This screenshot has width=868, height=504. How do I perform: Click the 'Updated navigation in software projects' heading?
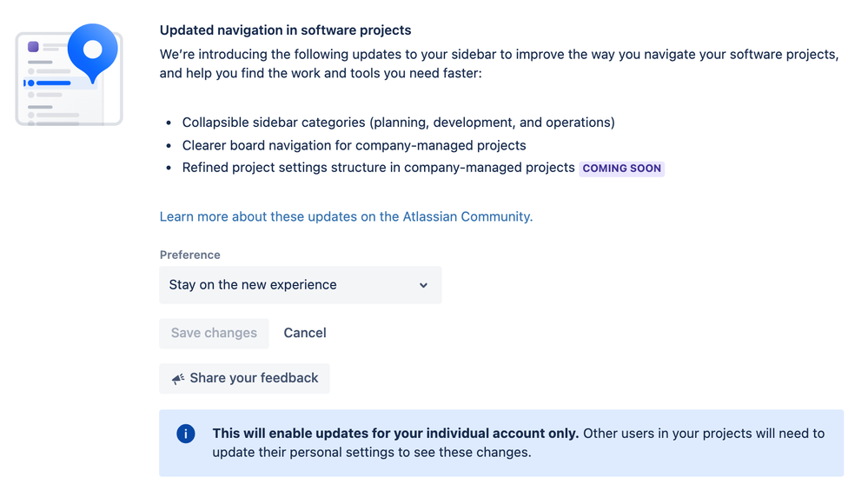pyautogui.click(x=285, y=30)
